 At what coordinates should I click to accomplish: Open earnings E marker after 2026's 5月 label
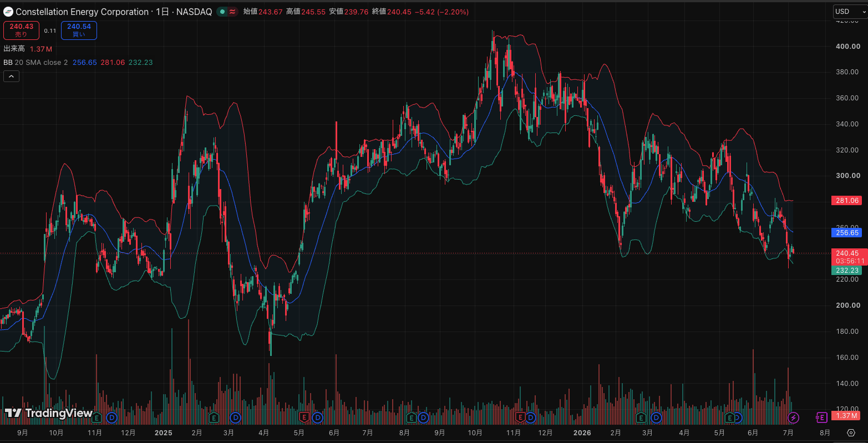pos(730,417)
